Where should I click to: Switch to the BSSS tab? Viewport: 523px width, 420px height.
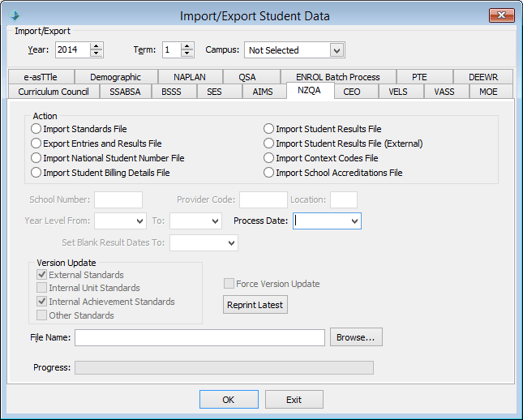coord(171,92)
